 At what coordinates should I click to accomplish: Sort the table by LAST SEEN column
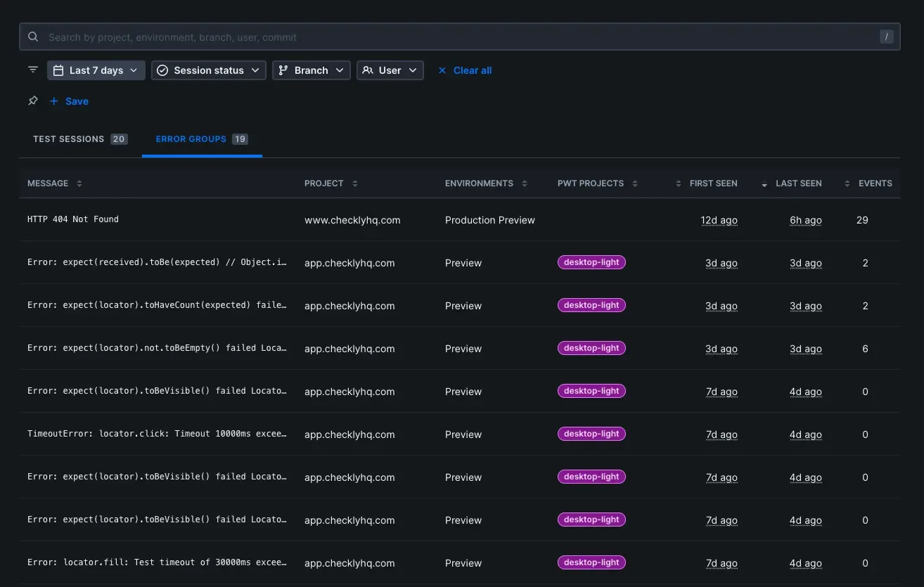(798, 183)
